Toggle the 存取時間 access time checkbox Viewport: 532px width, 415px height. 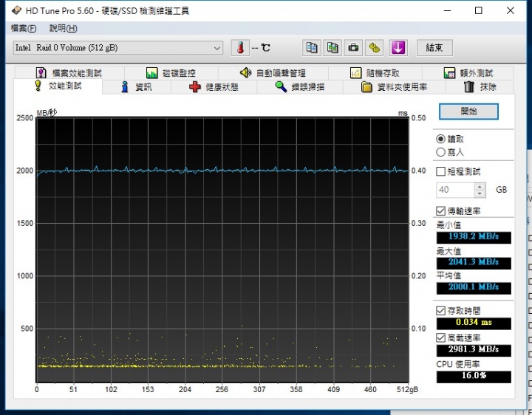[x=440, y=311]
